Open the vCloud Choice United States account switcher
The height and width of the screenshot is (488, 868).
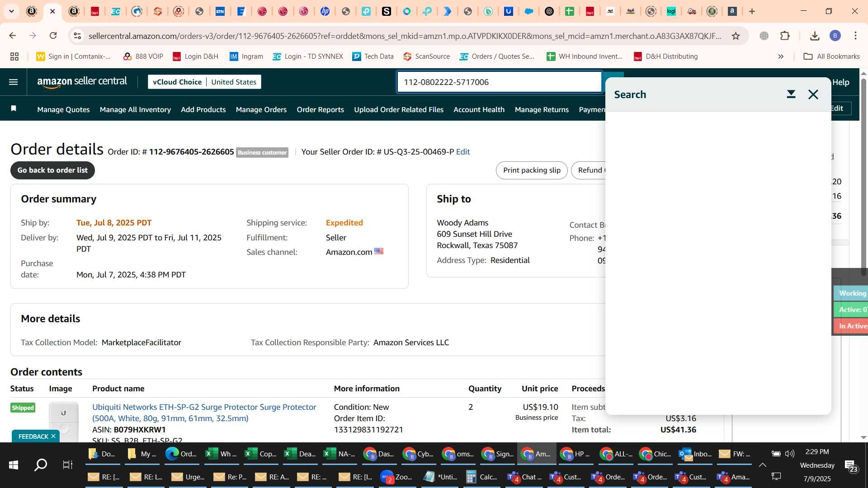(204, 82)
